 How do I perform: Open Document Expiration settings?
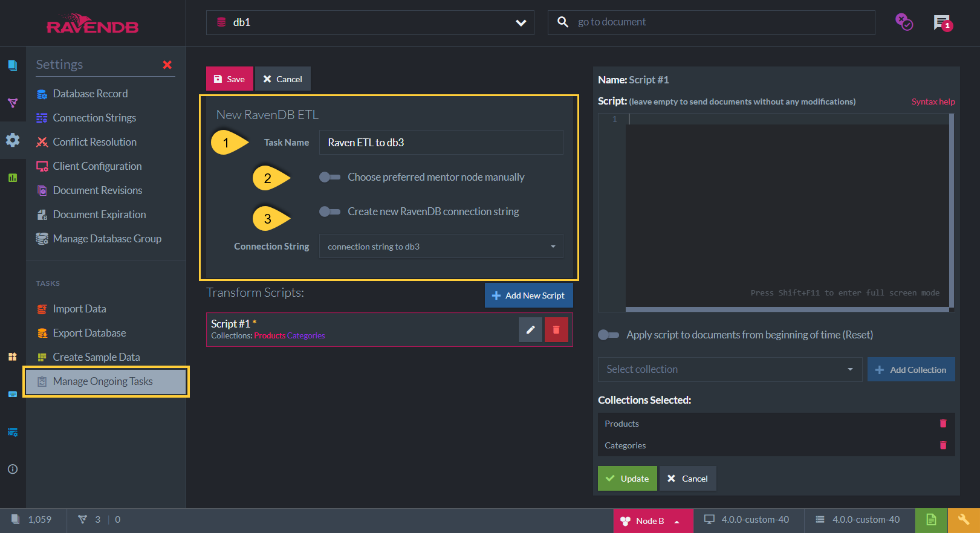(x=99, y=215)
